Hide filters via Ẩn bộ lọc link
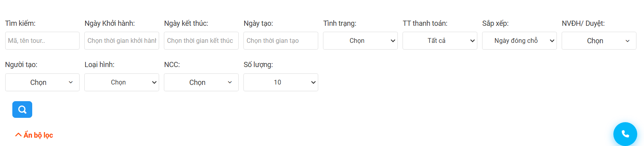 coord(34,135)
